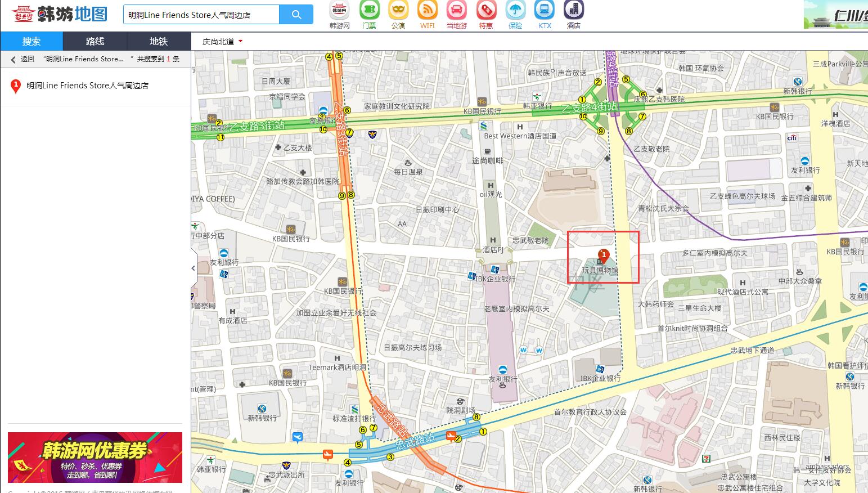Click in the search input field
868x493 pixels.
(201, 15)
